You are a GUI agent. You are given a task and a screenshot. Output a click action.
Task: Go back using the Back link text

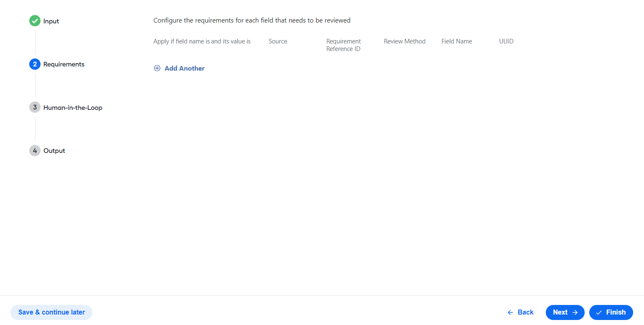pyautogui.click(x=525, y=312)
